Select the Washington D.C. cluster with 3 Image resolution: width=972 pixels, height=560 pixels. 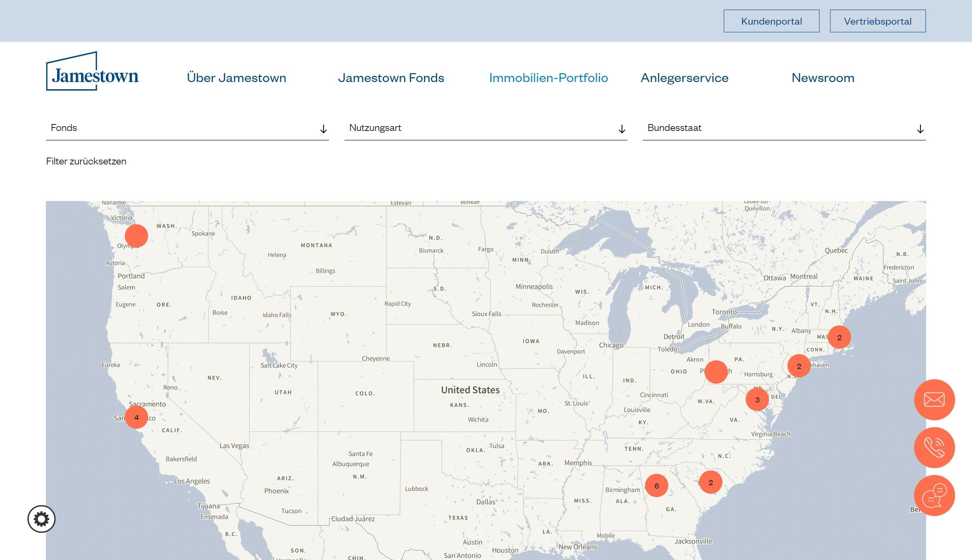(x=757, y=400)
